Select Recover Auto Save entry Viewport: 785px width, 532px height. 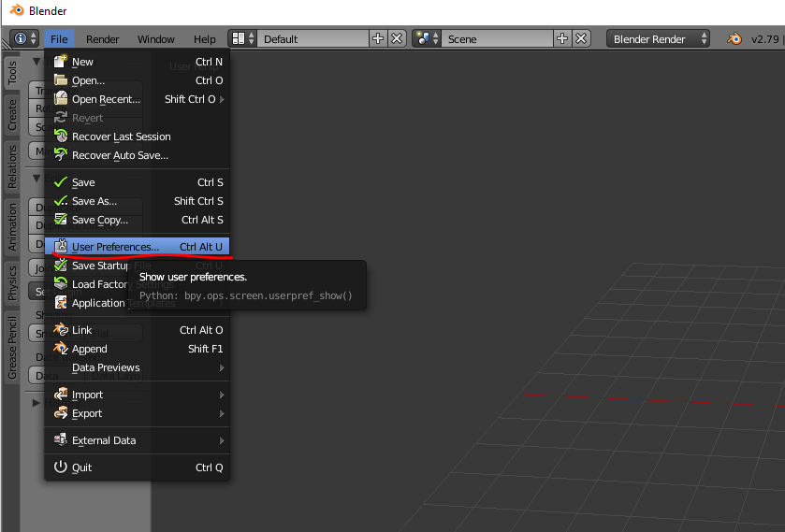tap(138, 155)
